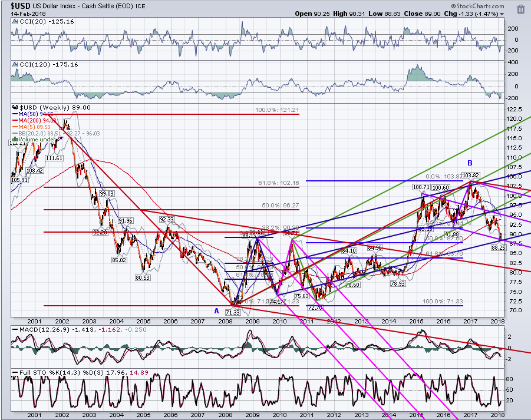531x420 pixels.
Task: Click the 2008 year marker on price axis
Action: tap(225, 321)
